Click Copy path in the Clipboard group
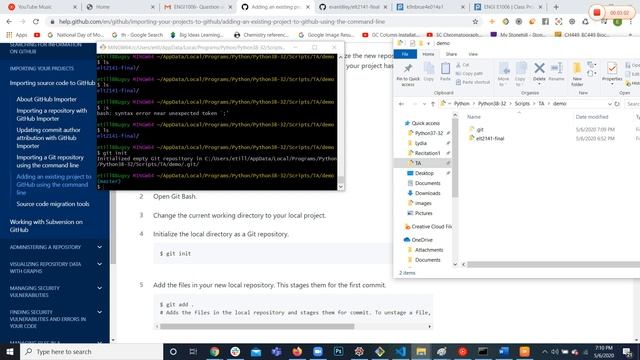 pos(469,73)
